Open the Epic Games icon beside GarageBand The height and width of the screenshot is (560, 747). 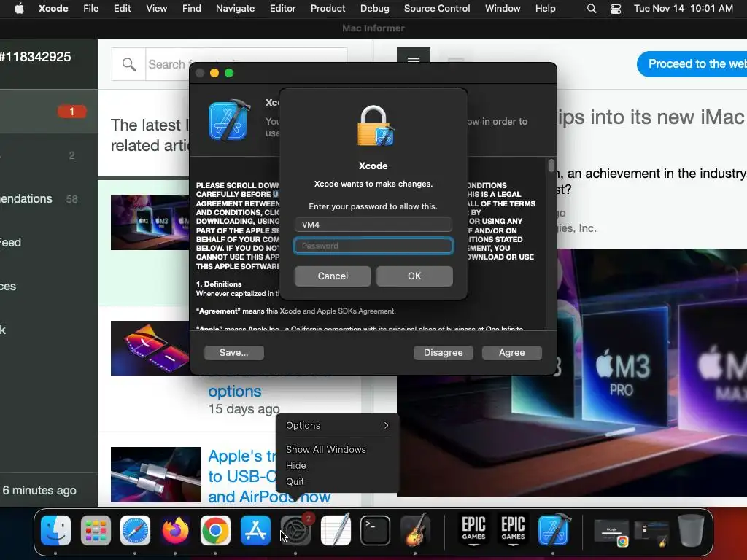pyautogui.click(x=473, y=530)
